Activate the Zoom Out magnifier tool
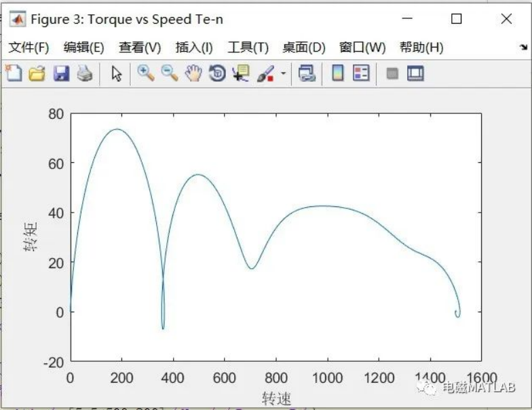 (170, 73)
